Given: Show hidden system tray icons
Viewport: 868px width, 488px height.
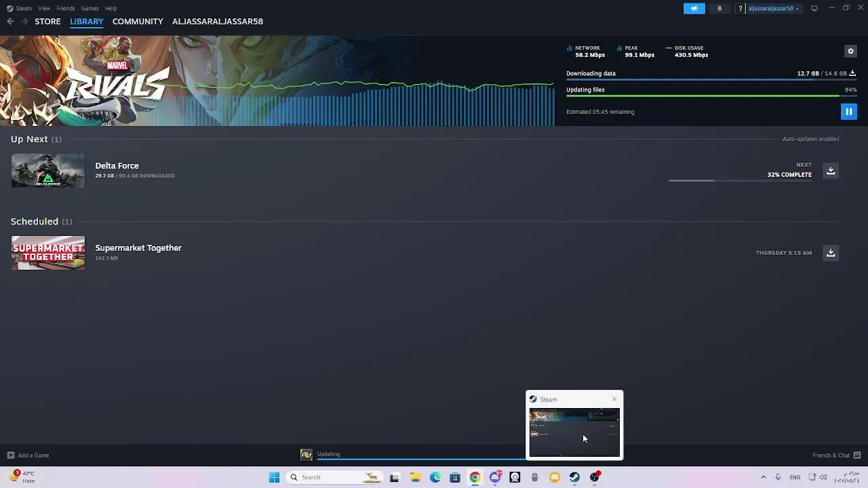Looking at the screenshot, I should pyautogui.click(x=763, y=477).
